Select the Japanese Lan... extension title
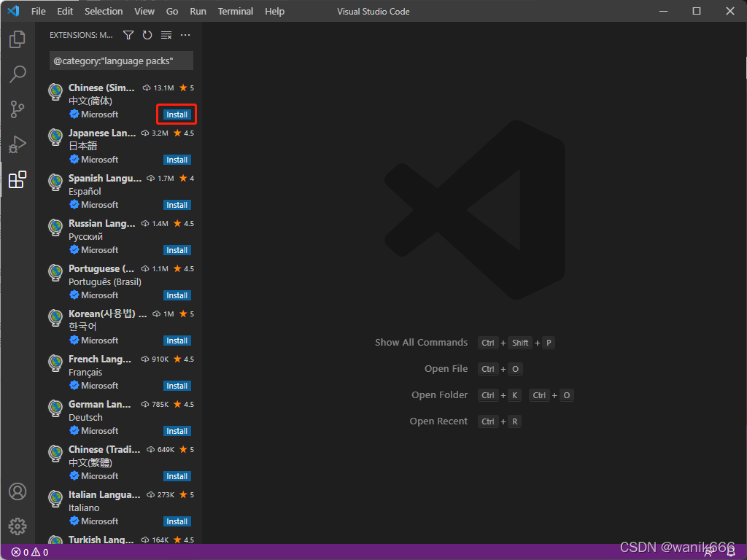747x560 pixels. point(102,133)
